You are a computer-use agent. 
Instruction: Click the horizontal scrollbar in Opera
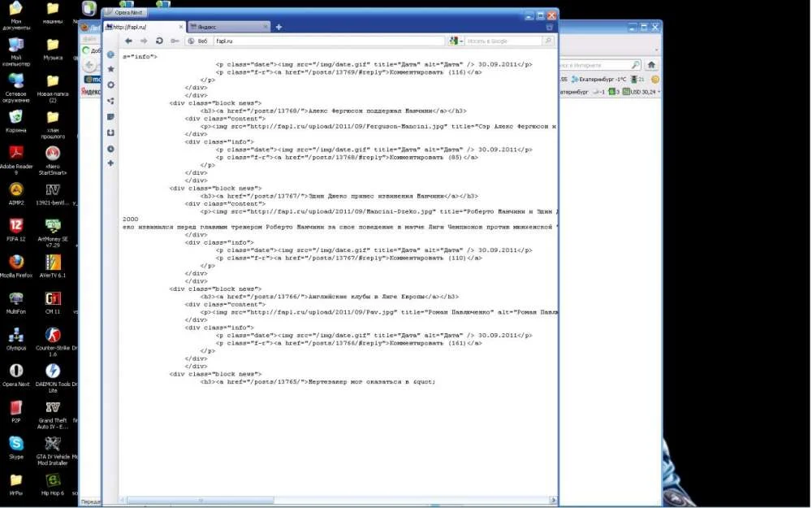tap(201, 500)
